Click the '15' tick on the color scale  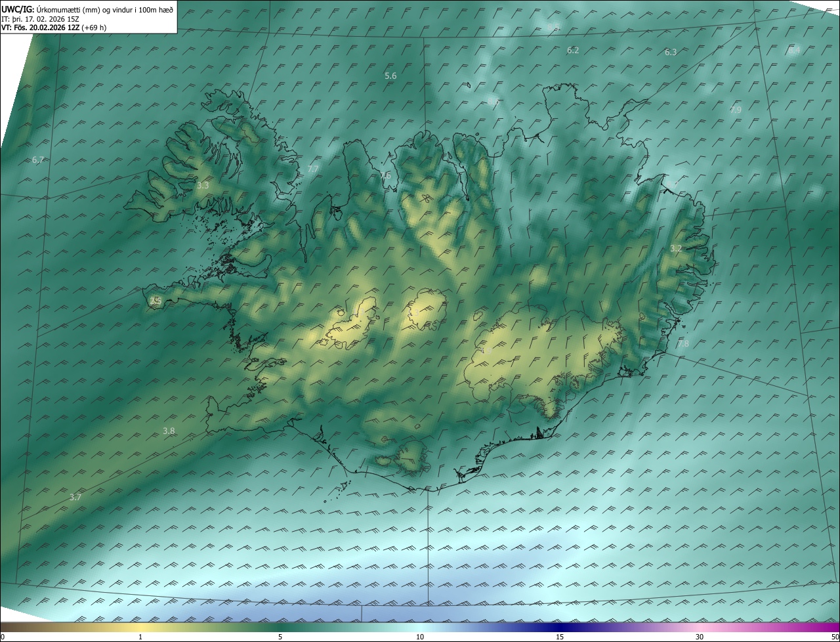click(560, 637)
